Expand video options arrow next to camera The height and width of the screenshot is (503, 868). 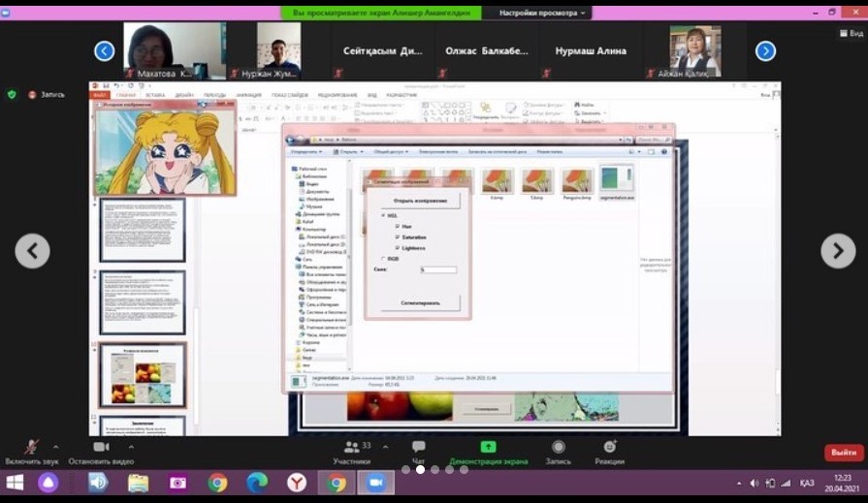coord(131,447)
